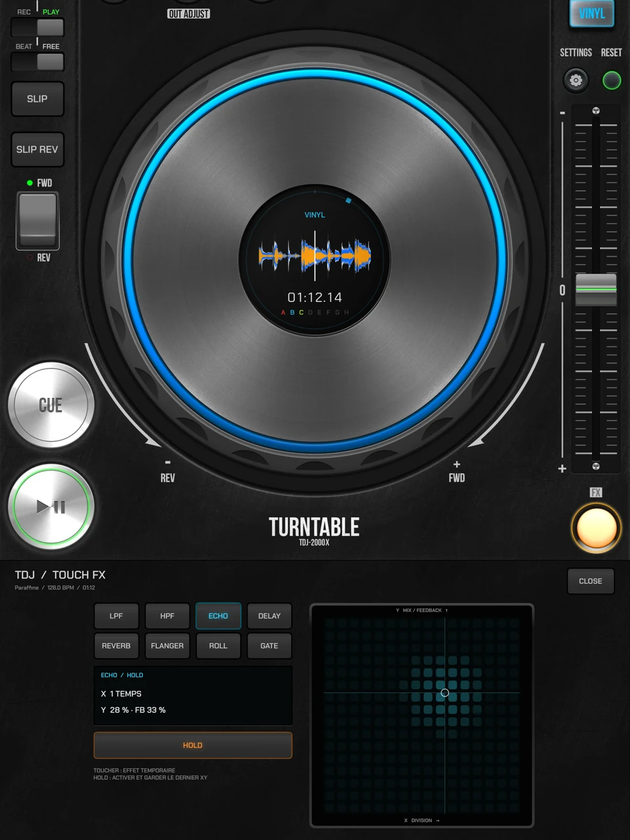This screenshot has width=630, height=840.
Task: Select the FLANGER effect
Action: 167,646
